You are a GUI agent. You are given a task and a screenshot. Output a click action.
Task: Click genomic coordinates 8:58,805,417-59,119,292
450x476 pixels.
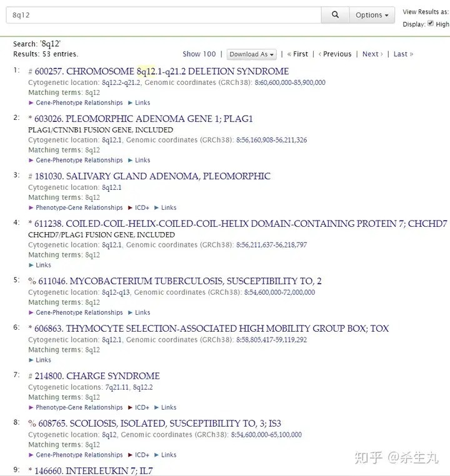tap(271, 340)
